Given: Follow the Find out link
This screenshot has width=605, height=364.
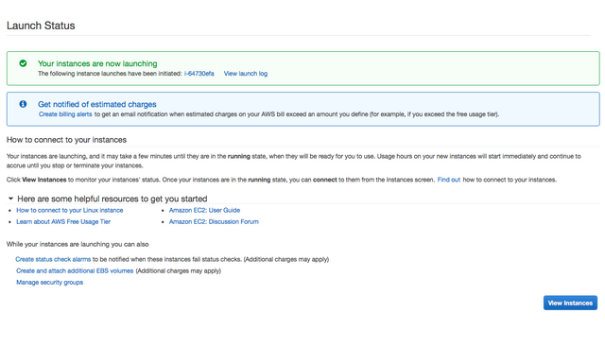Looking at the screenshot, I should (449, 180).
